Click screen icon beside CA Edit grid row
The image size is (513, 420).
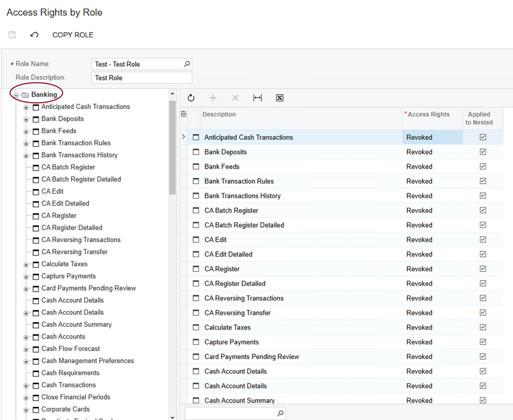tap(196, 240)
